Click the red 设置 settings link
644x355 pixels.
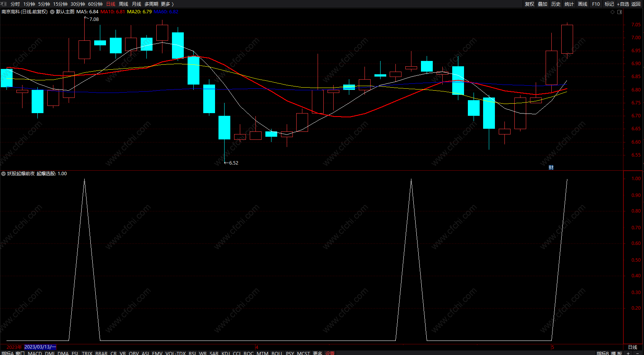click(330, 353)
